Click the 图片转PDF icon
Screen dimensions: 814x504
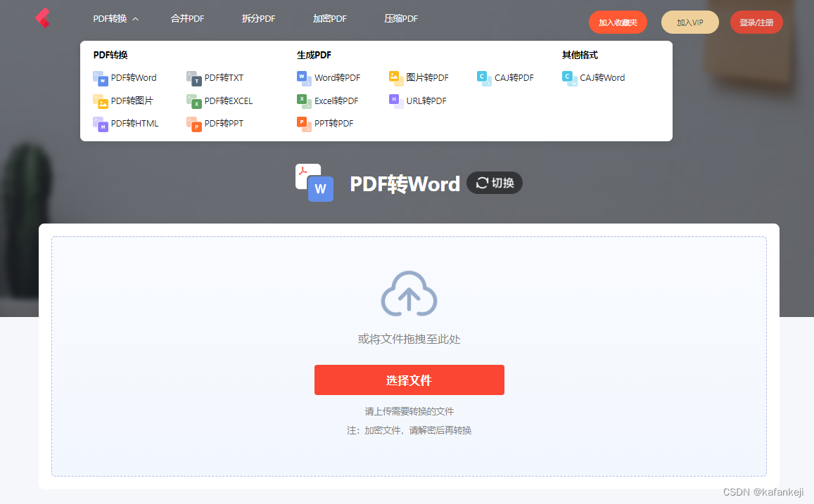click(x=396, y=78)
